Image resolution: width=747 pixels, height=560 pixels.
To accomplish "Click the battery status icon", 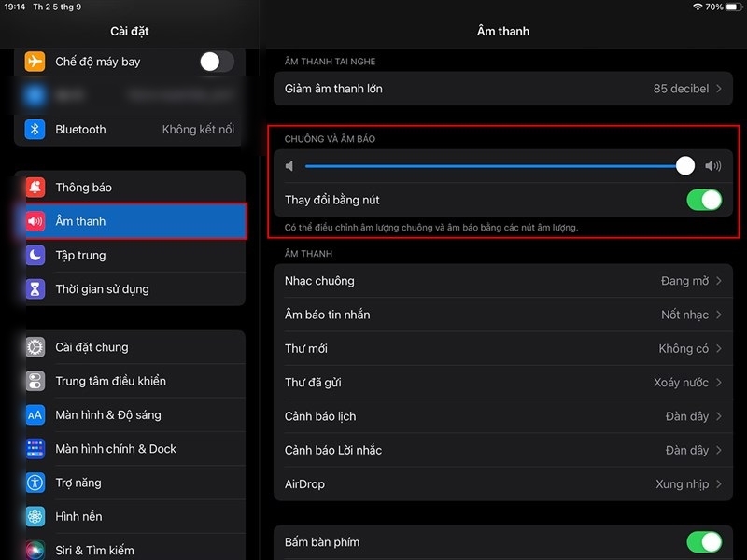I will 734,7.
